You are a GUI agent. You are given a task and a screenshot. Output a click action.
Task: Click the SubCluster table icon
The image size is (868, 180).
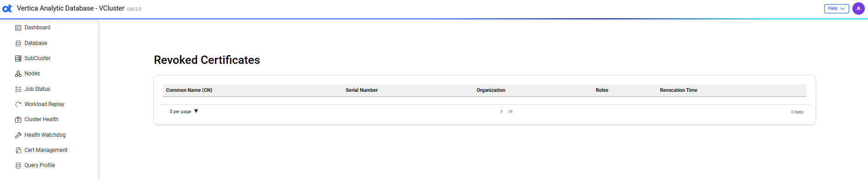pyautogui.click(x=18, y=58)
